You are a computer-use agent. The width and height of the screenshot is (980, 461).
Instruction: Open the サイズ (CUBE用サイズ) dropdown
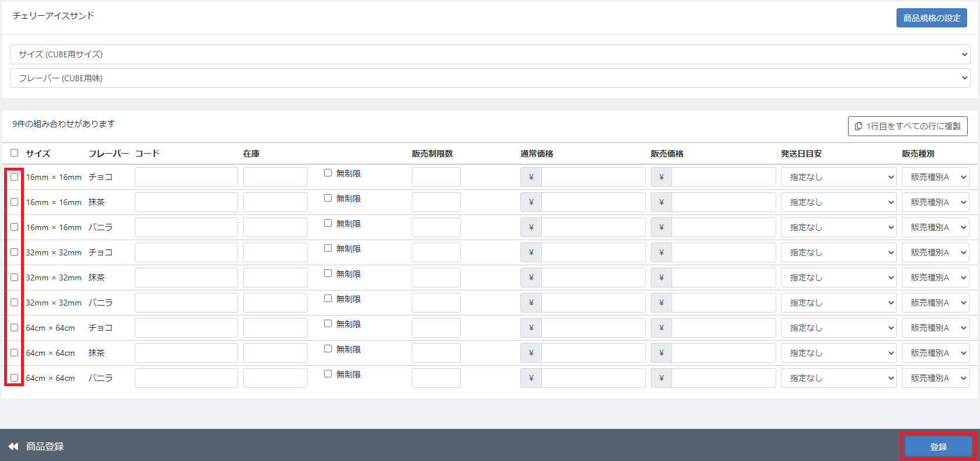pyautogui.click(x=490, y=54)
